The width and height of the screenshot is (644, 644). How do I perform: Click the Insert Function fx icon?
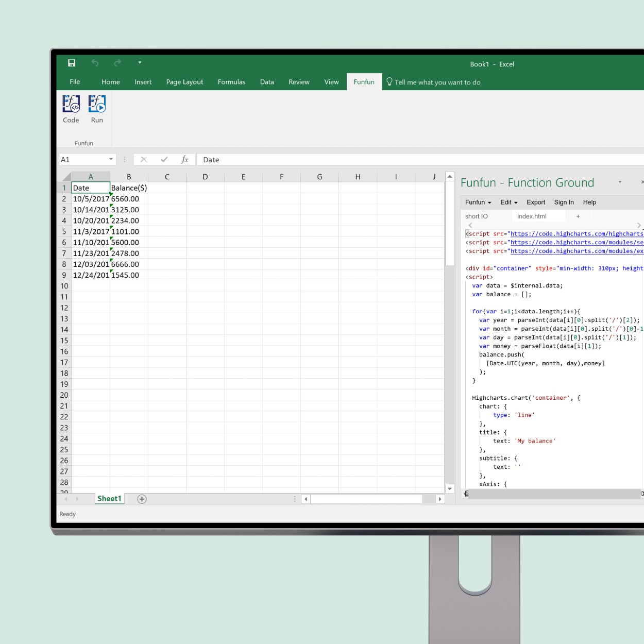pos(184,160)
